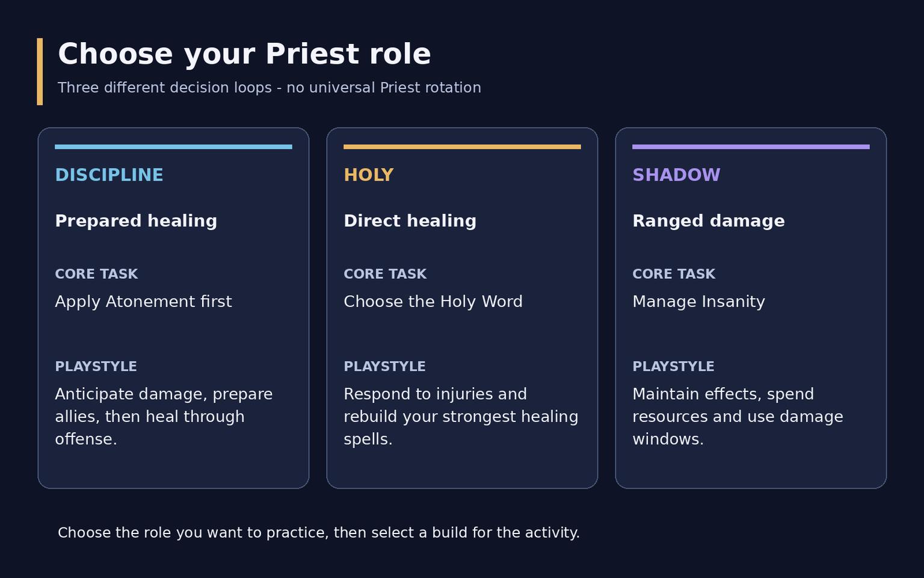Click 'Ranged damage' label
The width and height of the screenshot is (924, 578).
[709, 221]
